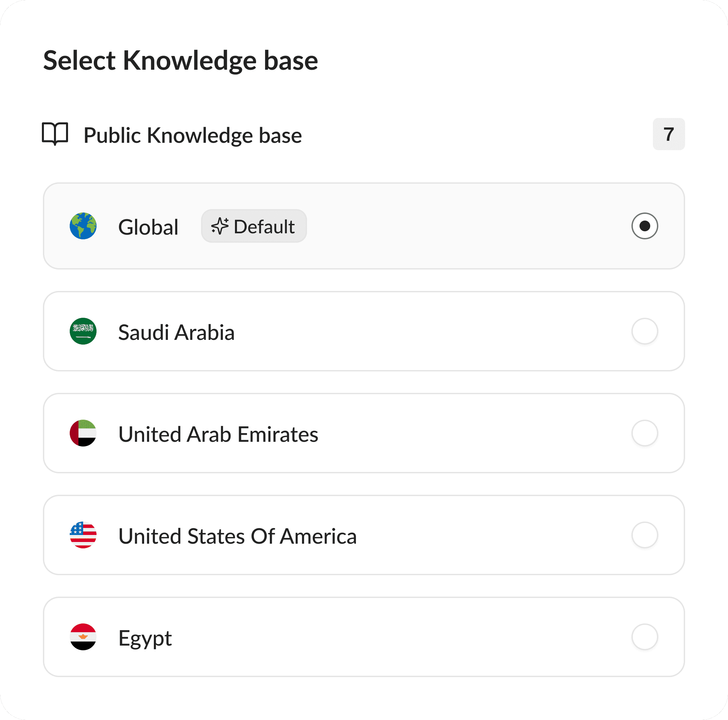Viewport: 728px width, 720px height.
Task: Select the Global radio button
Action: [644, 226]
